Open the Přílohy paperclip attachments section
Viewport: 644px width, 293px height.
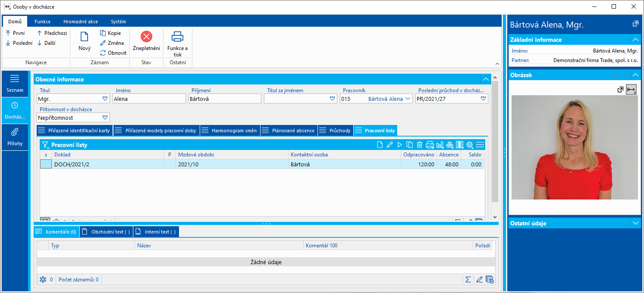coord(15,137)
